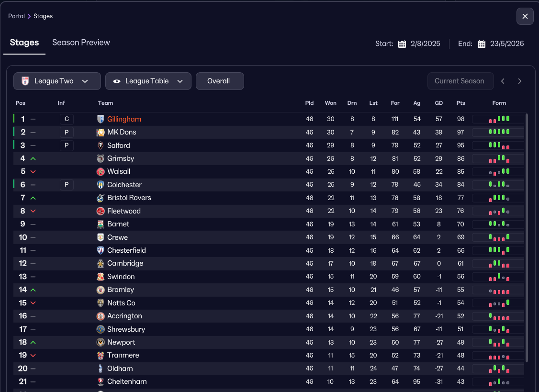Open the League Two competition dropdown
The height and width of the screenshot is (392, 539).
click(57, 81)
